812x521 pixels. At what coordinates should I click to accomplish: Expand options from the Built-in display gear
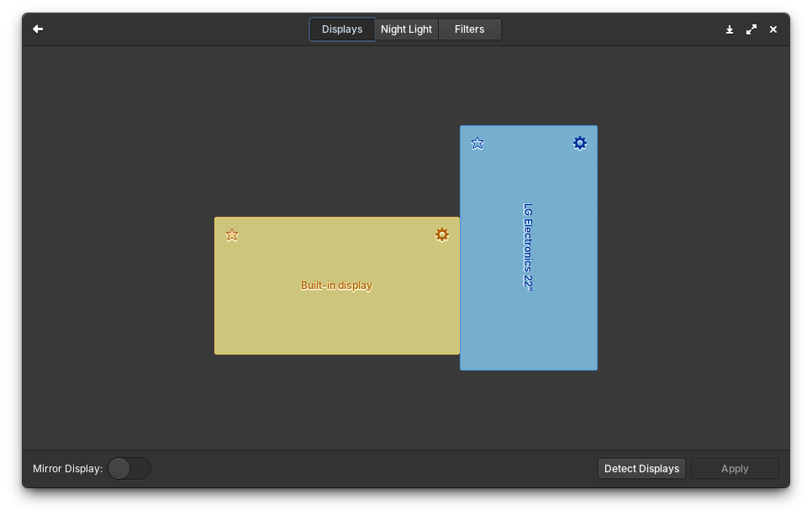(x=442, y=234)
